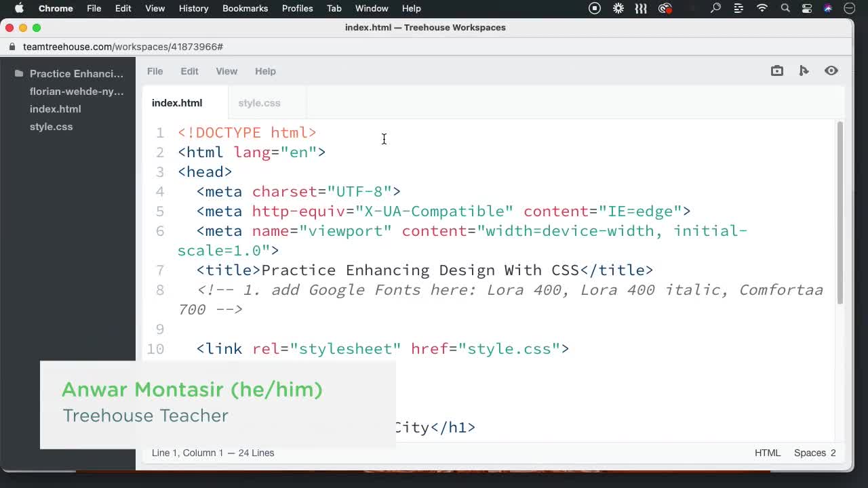Click the folder icon beside Practice Enhancing
This screenshot has width=868, height=488.
click(x=18, y=73)
